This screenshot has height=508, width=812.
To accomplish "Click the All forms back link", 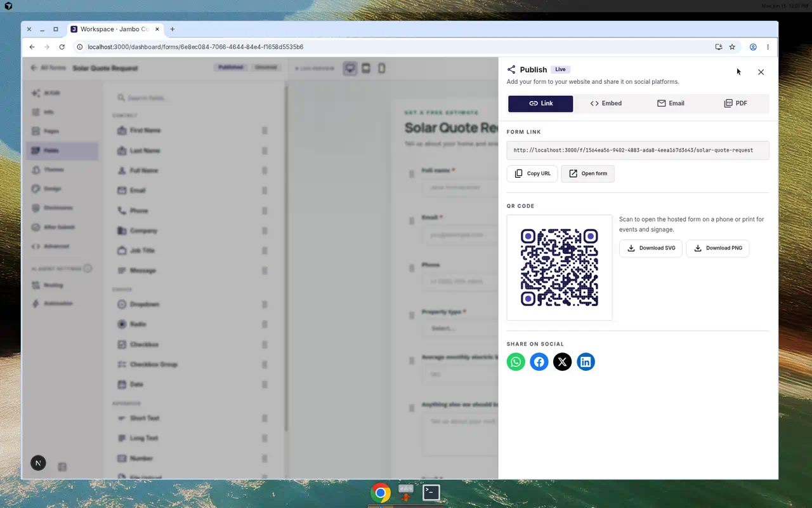I will click(x=48, y=68).
